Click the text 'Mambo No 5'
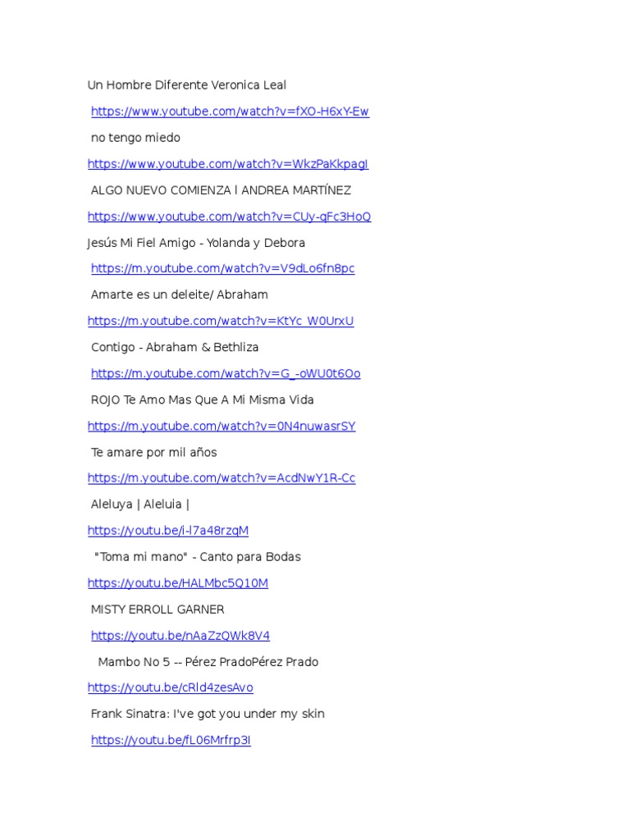 [134, 662]
